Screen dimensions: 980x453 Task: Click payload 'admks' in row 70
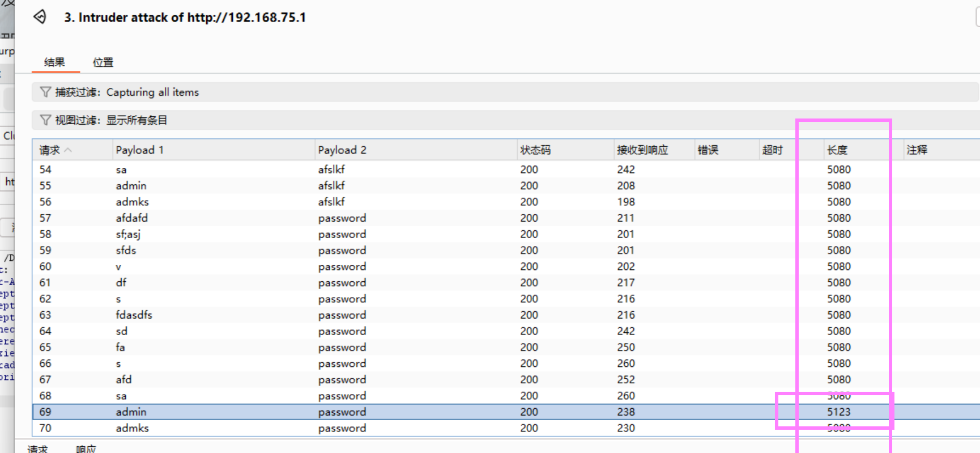[x=132, y=428]
